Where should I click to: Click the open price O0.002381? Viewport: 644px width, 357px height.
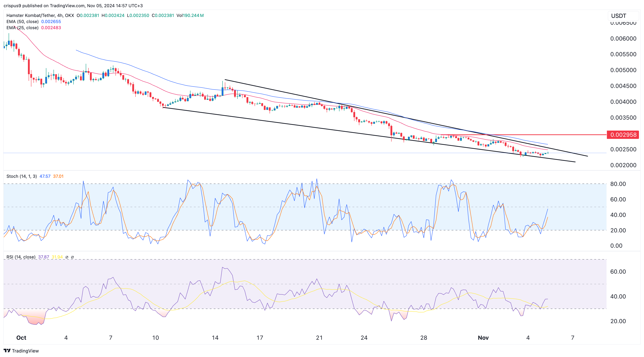(88, 15)
